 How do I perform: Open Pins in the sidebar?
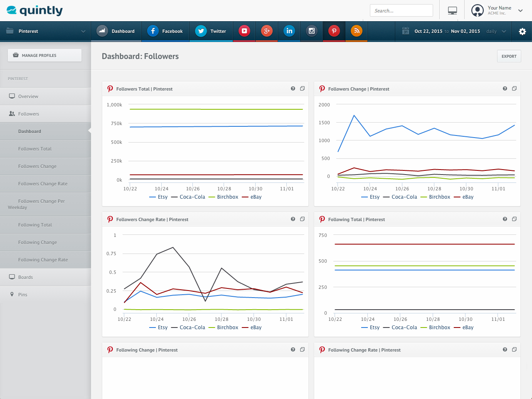[45, 295]
